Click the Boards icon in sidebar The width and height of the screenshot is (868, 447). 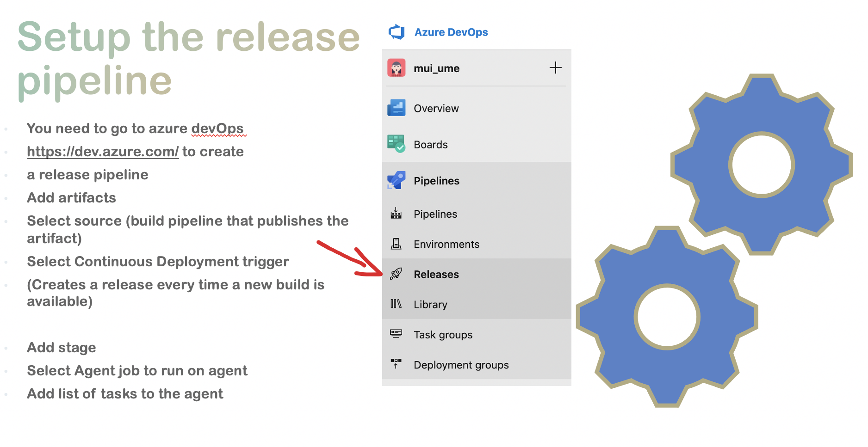tap(397, 144)
